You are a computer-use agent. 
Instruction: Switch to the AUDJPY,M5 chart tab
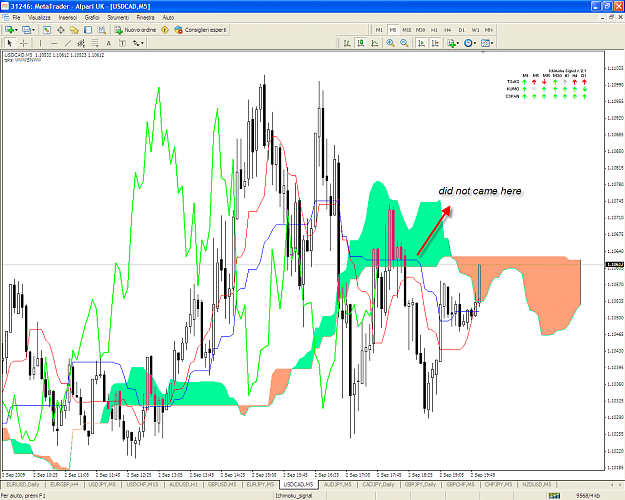(x=338, y=484)
